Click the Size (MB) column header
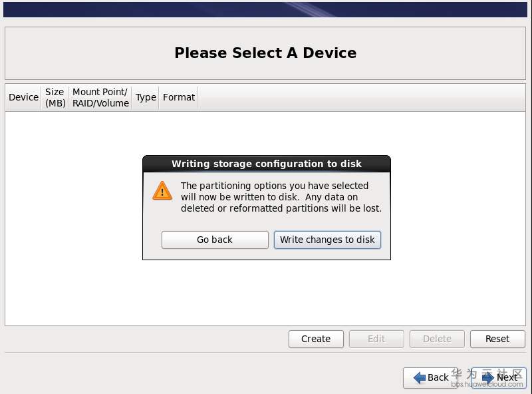This screenshot has width=532, height=394. 55,97
